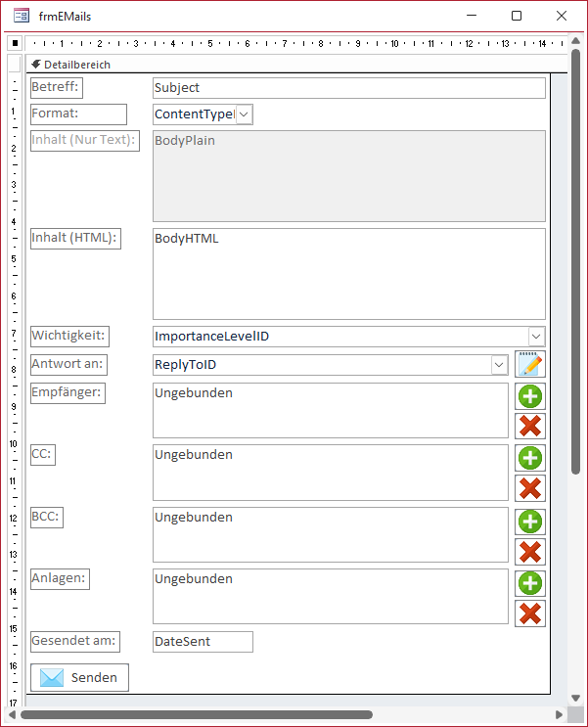Expand the ImportanceLevelID combo box
The image size is (588, 727).
tap(536, 337)
